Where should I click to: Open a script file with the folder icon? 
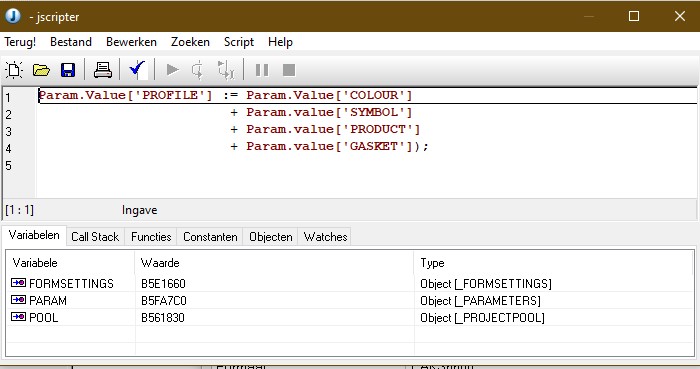tap(41, 70)
